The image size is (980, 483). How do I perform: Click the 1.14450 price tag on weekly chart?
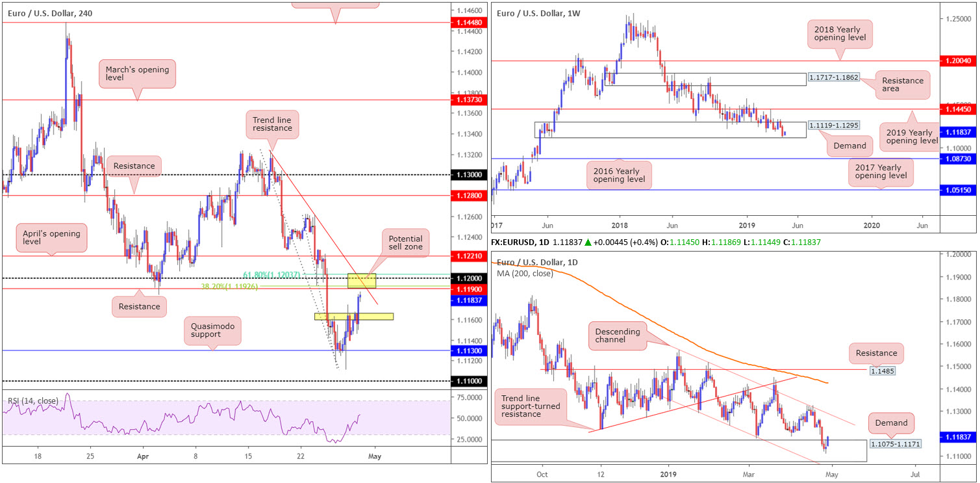pyautogui.click(x=957, y=109)
